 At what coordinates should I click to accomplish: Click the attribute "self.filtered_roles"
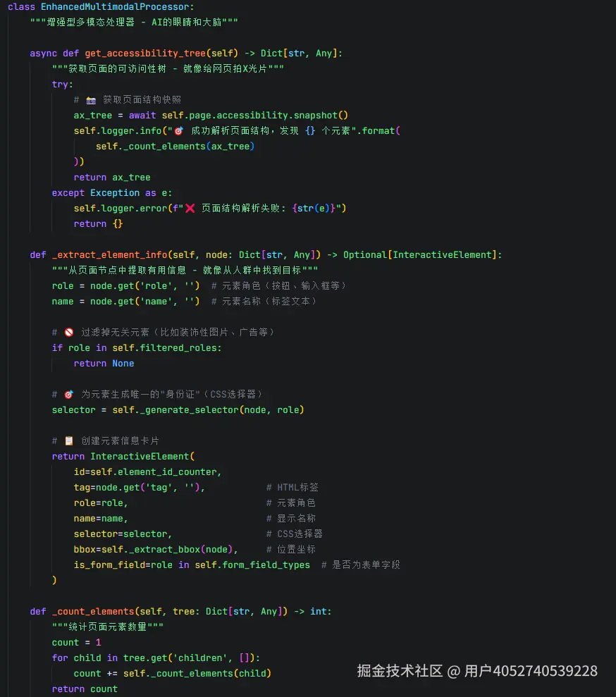(x=164, y=348)
